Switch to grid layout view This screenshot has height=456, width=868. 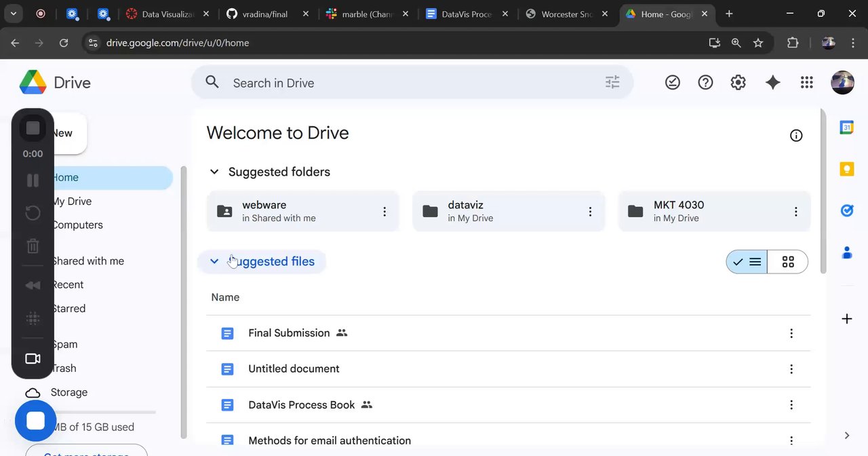point(788,262)
